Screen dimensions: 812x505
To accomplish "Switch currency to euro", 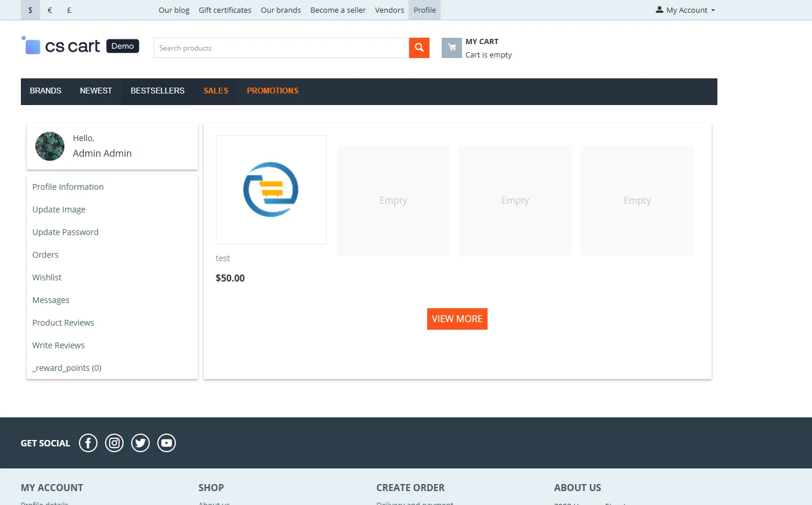I will [x=50, y=10].
